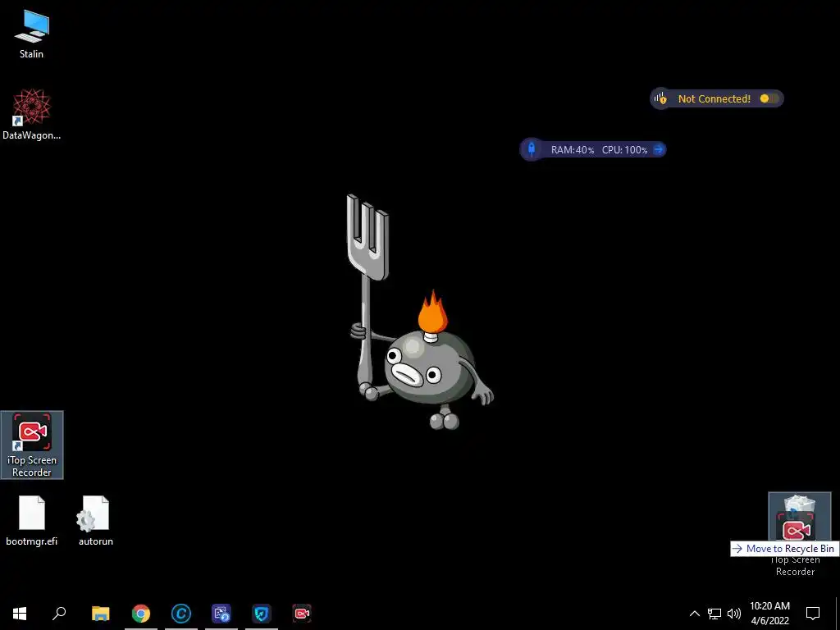Click the signal warning icon in VPN widget
Viewport: 840px width, 630px height.
click(x=660, y=98)
